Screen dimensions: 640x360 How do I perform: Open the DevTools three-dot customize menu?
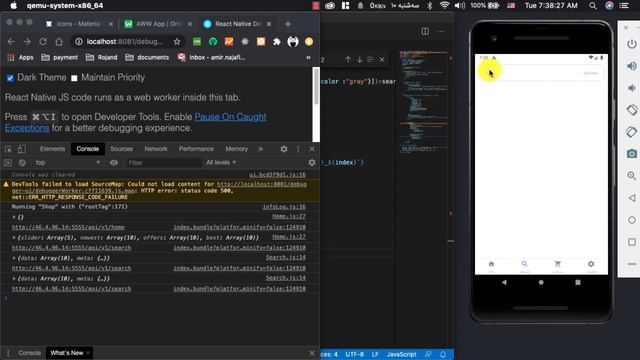coord(298,149)
